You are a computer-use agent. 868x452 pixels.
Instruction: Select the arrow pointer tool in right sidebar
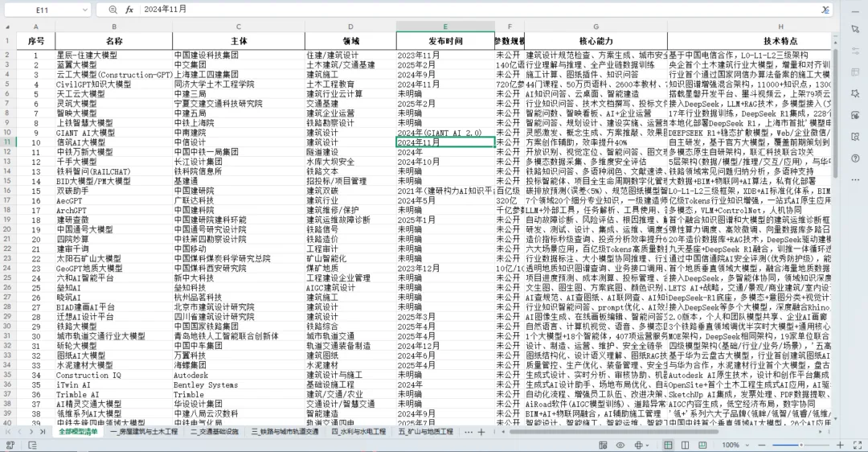[855, 29]
